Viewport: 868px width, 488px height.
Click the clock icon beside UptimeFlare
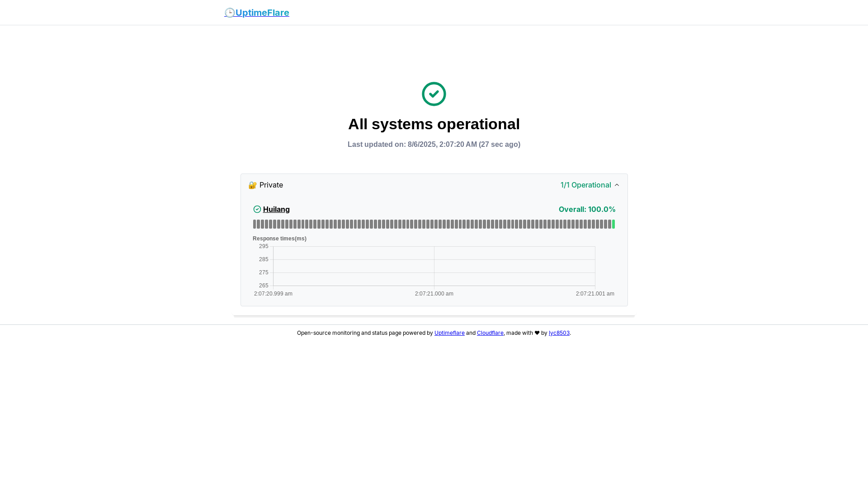(230, 13)
